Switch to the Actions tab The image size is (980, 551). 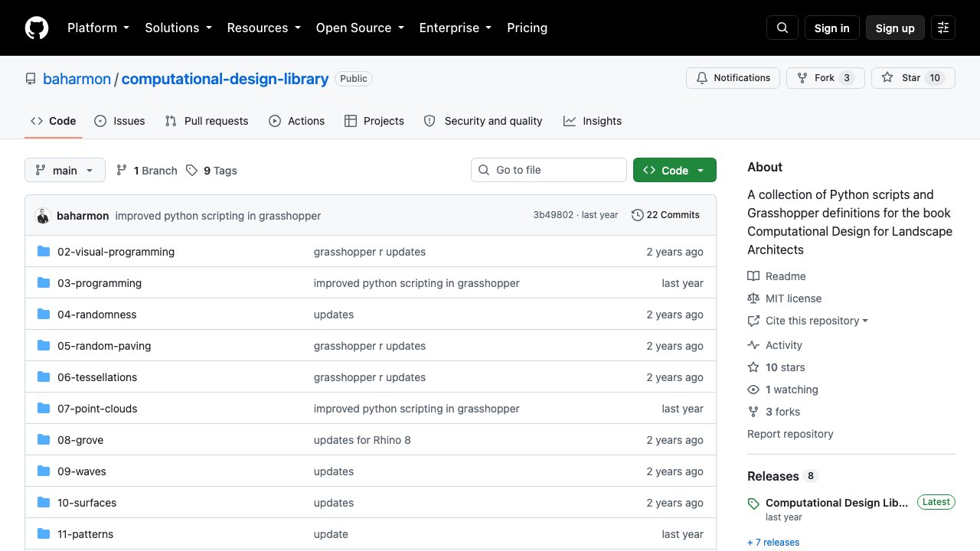pos(297,121)
